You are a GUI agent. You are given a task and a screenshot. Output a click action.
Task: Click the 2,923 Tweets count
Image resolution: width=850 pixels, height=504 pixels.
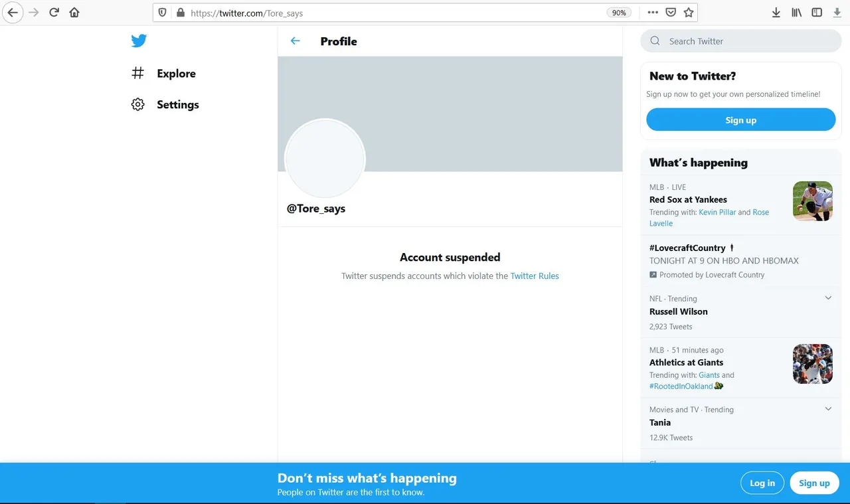click(x=671, y=327)
